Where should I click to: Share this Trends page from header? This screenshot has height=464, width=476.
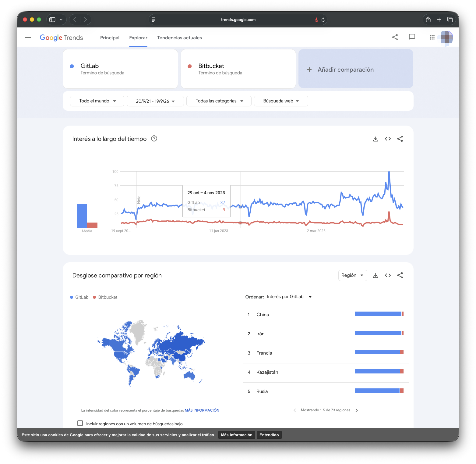click(395, 37)
